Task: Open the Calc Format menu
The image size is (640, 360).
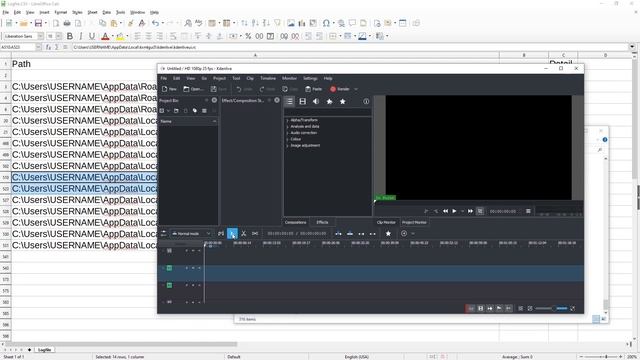Action: [60, 13]
